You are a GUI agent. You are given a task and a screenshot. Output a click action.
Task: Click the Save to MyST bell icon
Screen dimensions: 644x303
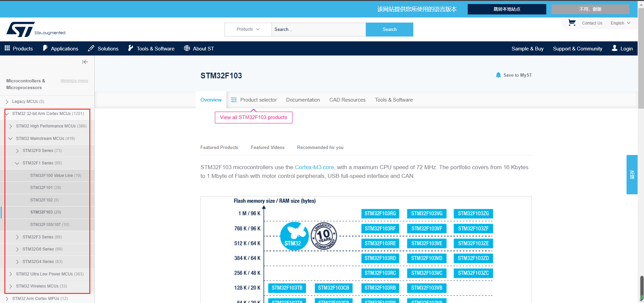[x=498, y=75]
